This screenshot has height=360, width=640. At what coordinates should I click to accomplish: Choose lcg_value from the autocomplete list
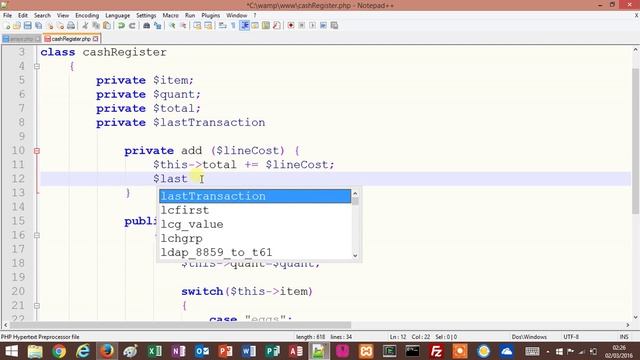255,224
